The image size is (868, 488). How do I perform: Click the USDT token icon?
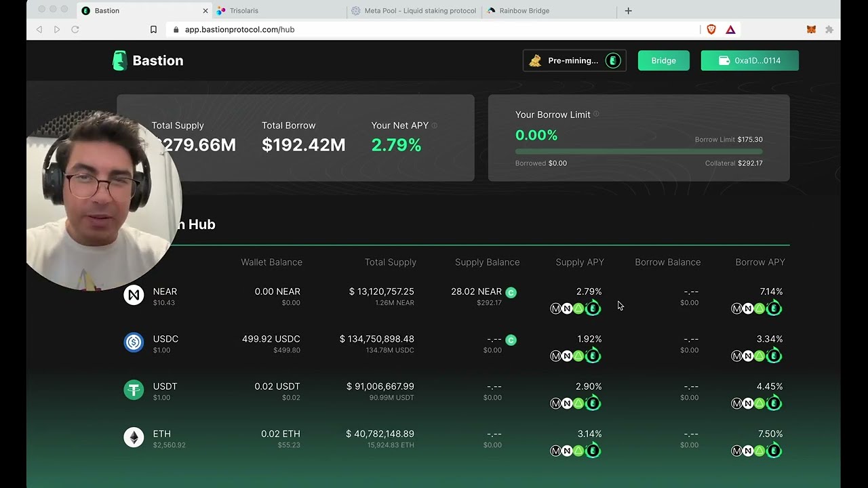click(134, 390)
